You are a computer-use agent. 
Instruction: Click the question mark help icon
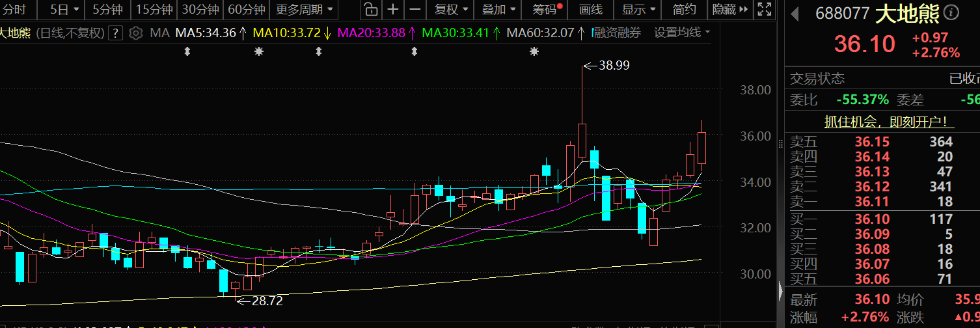coord(115,33)
